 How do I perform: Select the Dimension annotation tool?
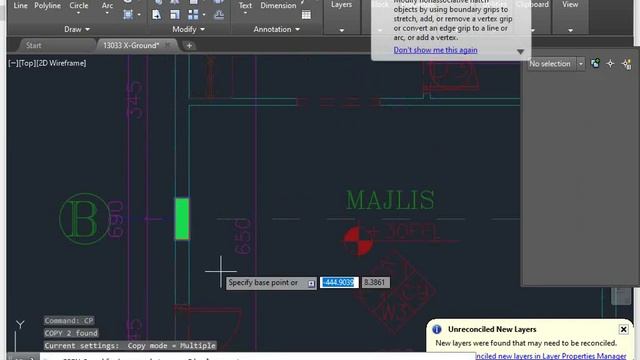pyautogui.click(x=278, y=5)
